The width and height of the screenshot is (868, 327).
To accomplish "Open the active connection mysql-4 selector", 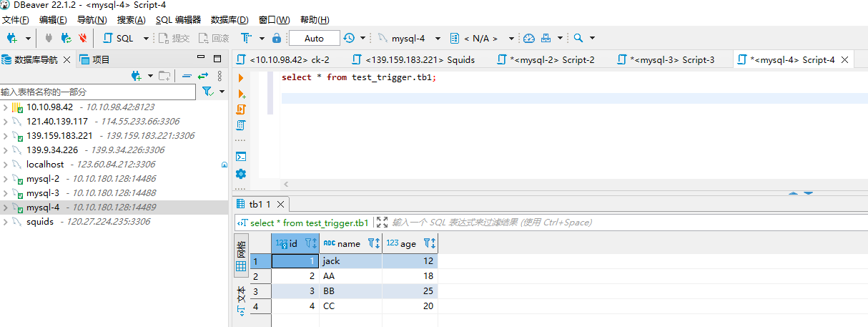I will 409,38.
